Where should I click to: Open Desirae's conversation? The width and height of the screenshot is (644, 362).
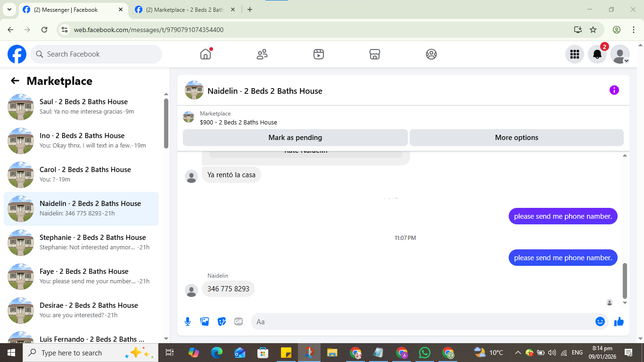81,311
